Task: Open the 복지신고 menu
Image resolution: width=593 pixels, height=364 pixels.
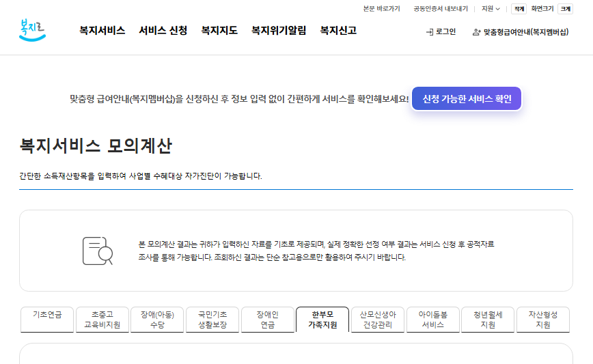Action: pos(338,31)
